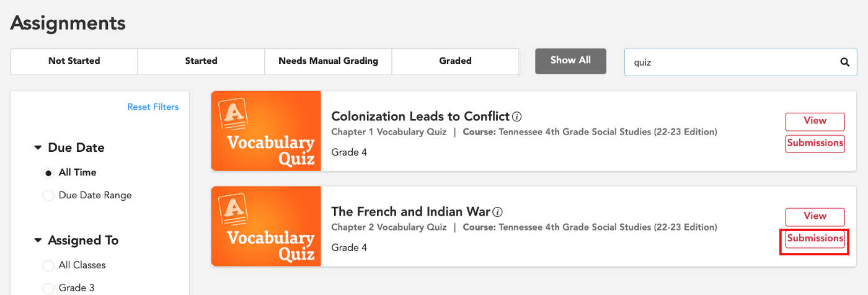This screenshot has width=868, height=295.
Task: Select the All Time due date option
Action: click(49, 173)
